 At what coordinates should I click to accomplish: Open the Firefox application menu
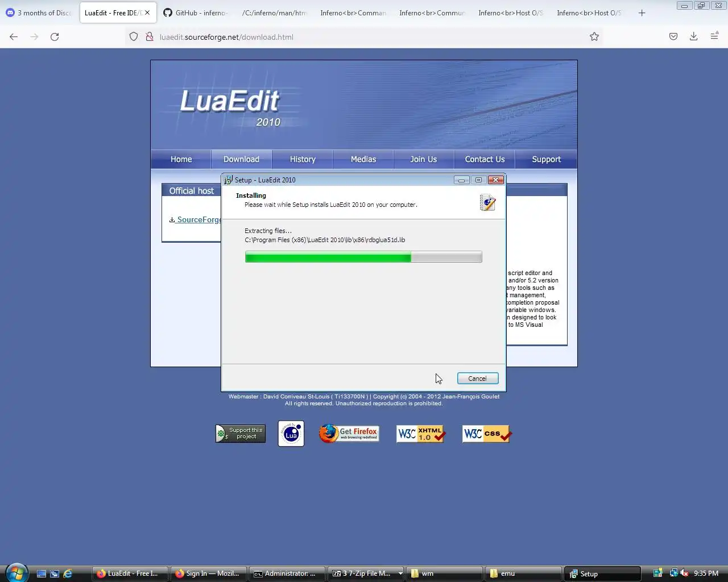coord(714,37)
